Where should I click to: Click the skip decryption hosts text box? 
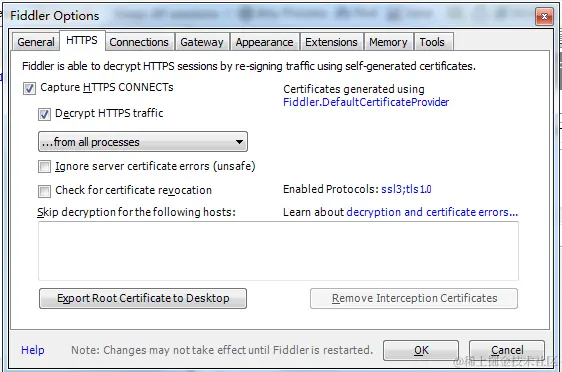point(278,251)
